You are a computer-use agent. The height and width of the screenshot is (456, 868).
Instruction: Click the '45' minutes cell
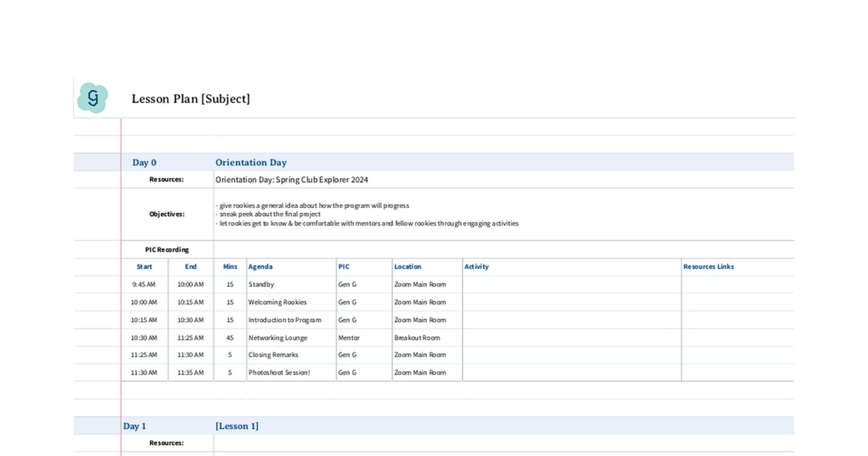(x=230, y=338)
